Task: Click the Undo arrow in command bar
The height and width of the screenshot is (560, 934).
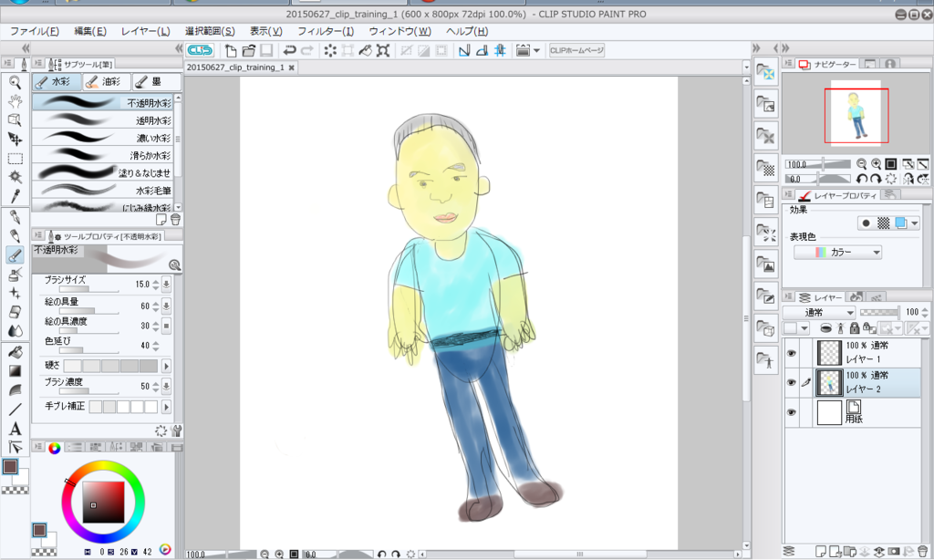Action: pos(289,51)
